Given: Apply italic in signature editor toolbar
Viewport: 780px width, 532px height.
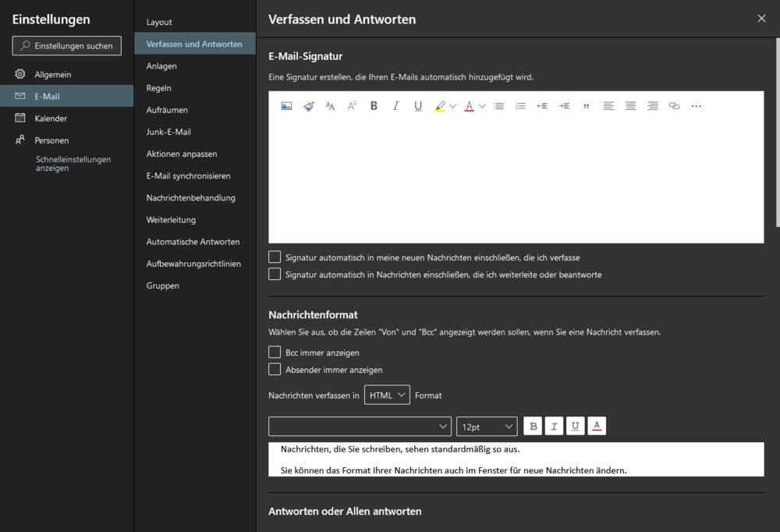Looking at the screenshot, I should point(395,106).
